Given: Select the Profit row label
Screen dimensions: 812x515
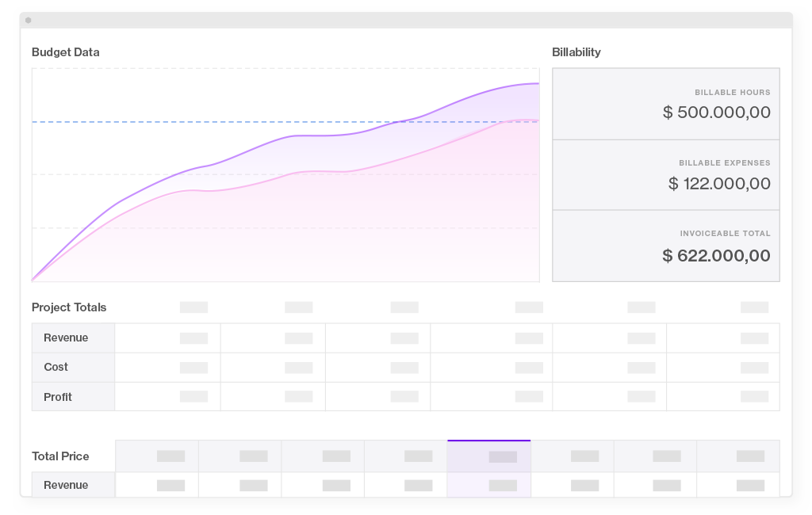Looking at the screenshot, I should point(58,397).
